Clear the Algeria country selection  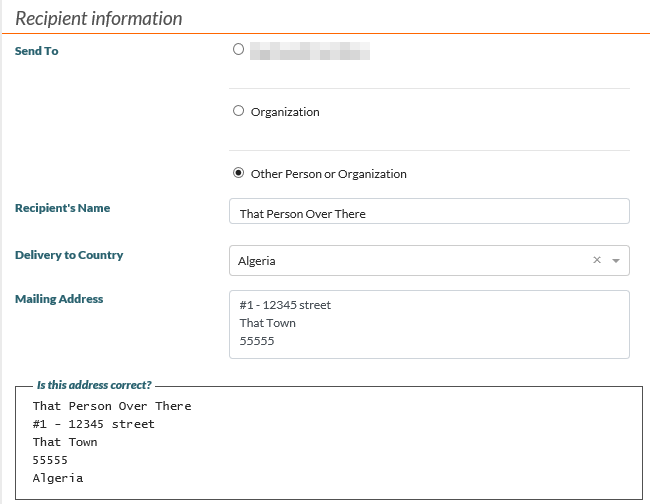coord(597,260)
